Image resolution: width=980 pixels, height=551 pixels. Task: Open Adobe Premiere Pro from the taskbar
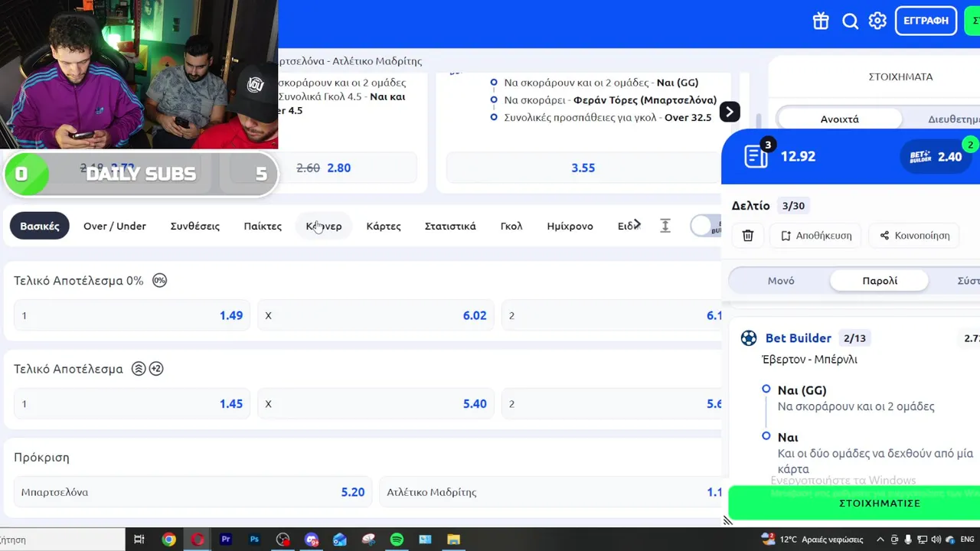coord(226,540)
